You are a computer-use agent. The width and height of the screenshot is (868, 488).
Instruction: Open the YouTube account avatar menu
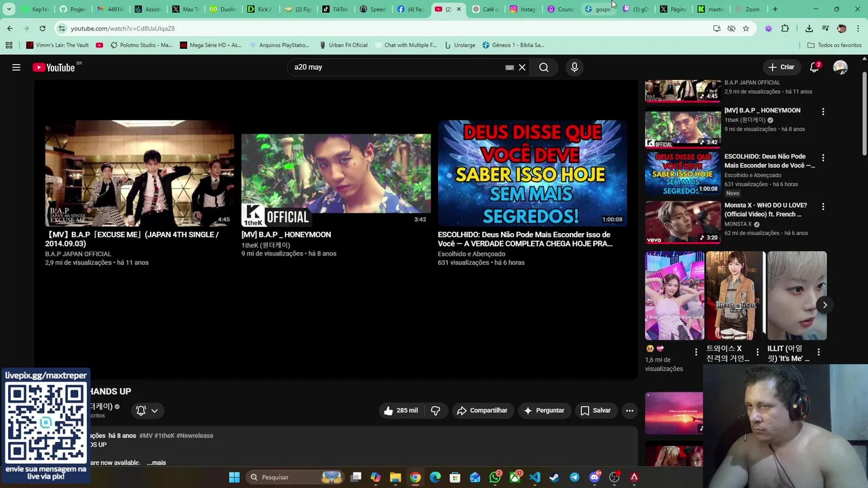click(840, 67)
